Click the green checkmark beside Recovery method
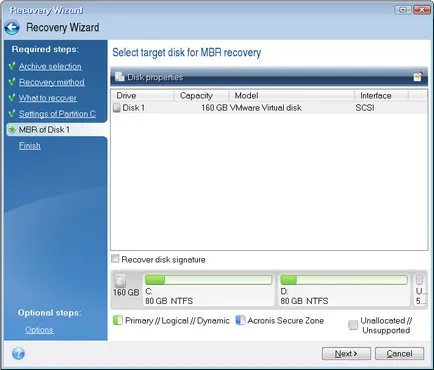434x370 pixels. coord(12,82)
